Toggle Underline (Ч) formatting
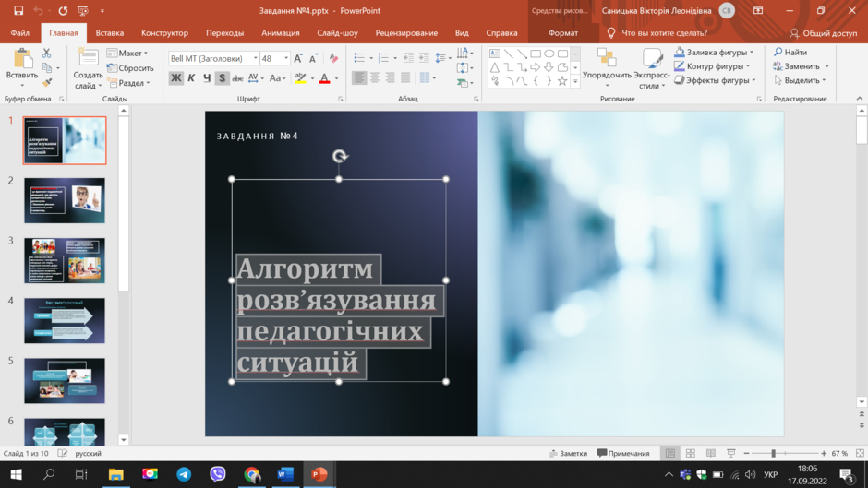868x488 pixels. 207,78
